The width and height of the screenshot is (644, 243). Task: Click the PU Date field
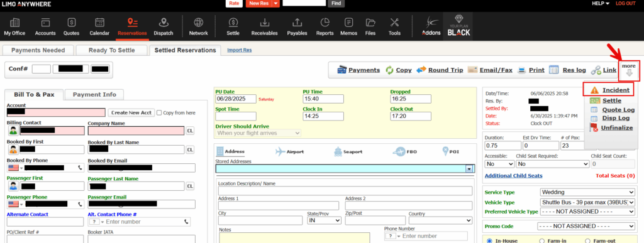click(x=236, y=99)
